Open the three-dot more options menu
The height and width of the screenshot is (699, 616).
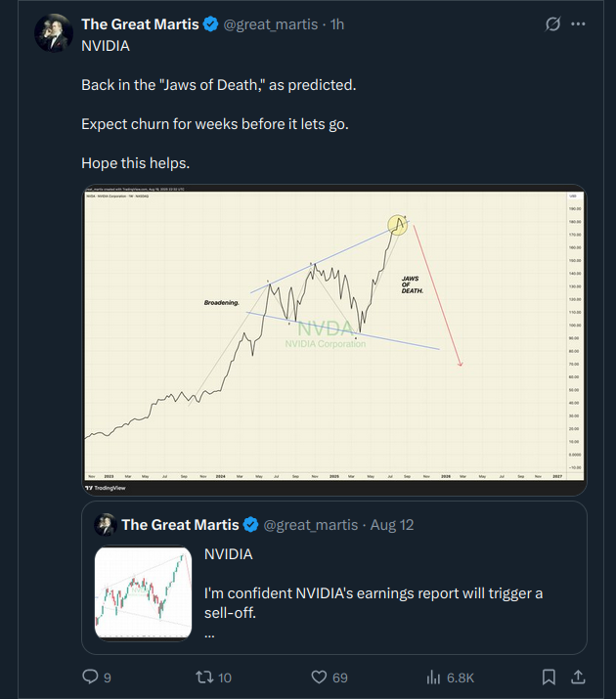(579, 23)
